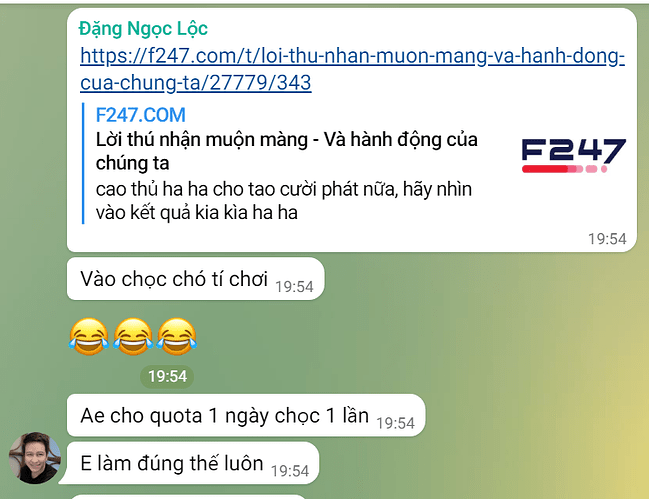Click timestamp beside Vào chọc chó tí chơi

coord(294,287)
